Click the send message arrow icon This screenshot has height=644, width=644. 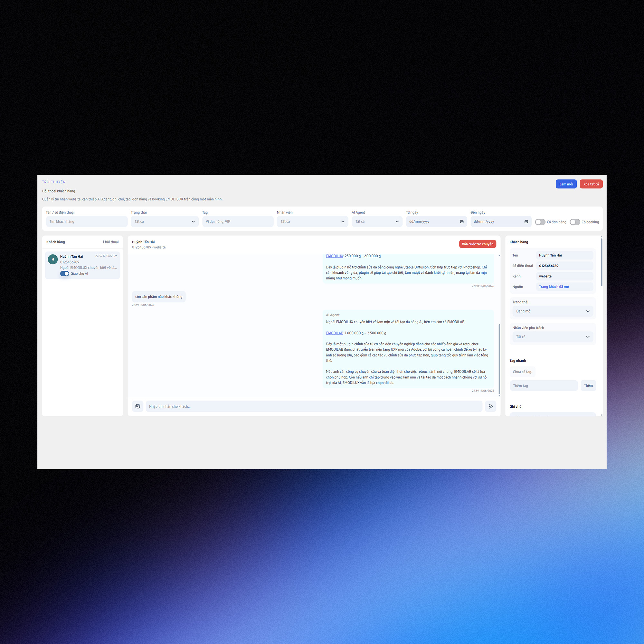491,406
